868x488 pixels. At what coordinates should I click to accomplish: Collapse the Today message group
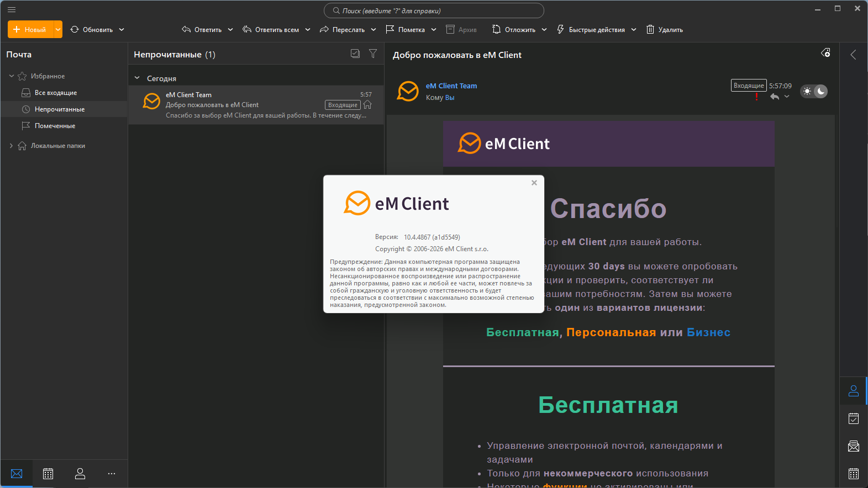click(x=137, y=78)
